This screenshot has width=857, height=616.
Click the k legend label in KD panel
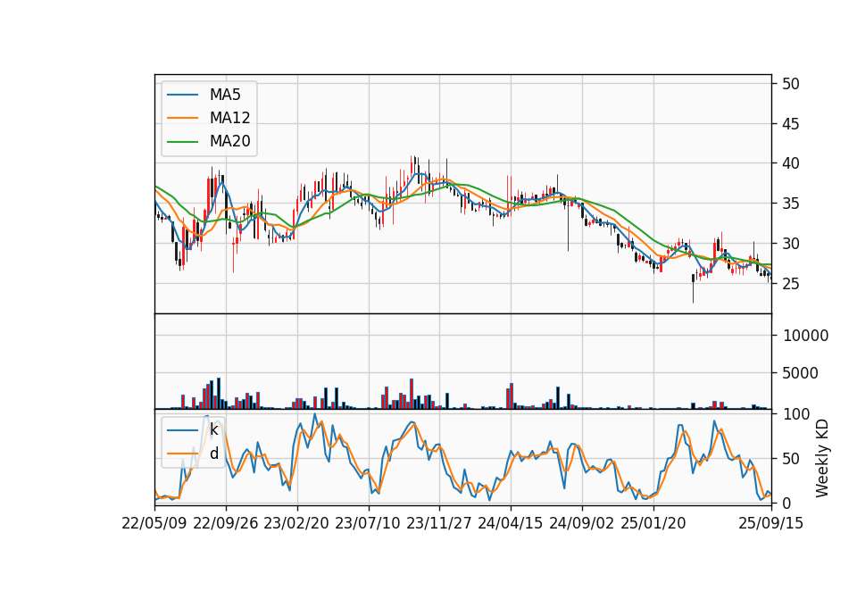coord(213,429)
